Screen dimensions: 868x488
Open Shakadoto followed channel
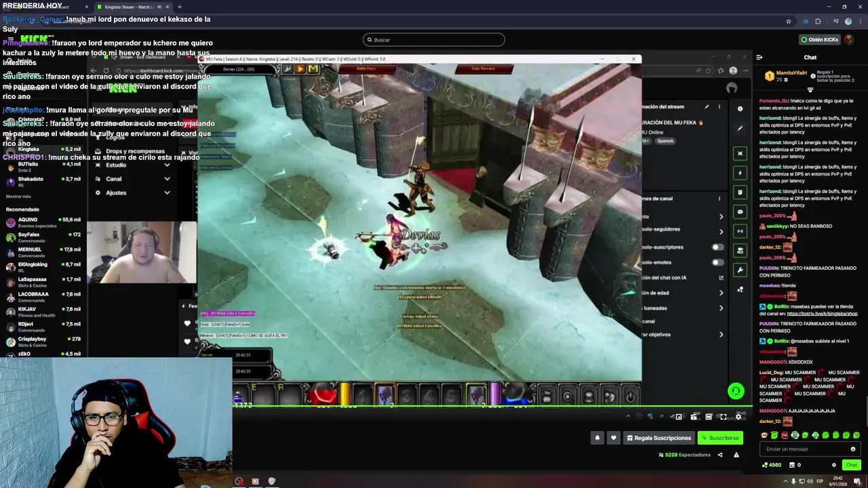click(42, 182)
